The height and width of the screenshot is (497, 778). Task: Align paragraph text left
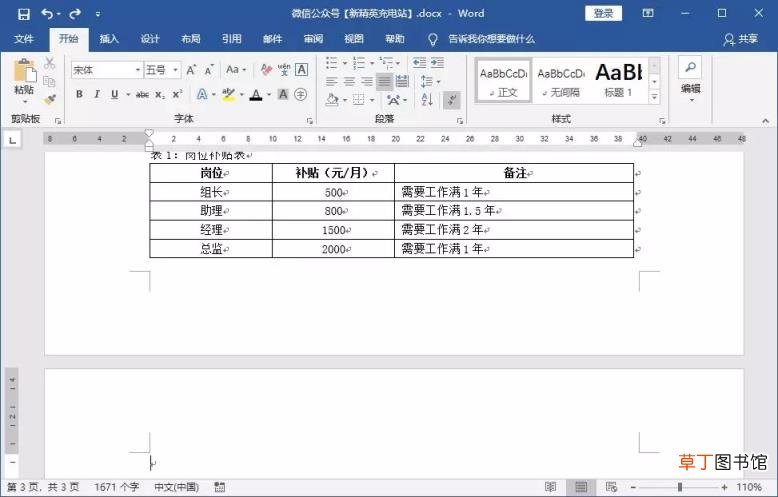pos(331,81)
